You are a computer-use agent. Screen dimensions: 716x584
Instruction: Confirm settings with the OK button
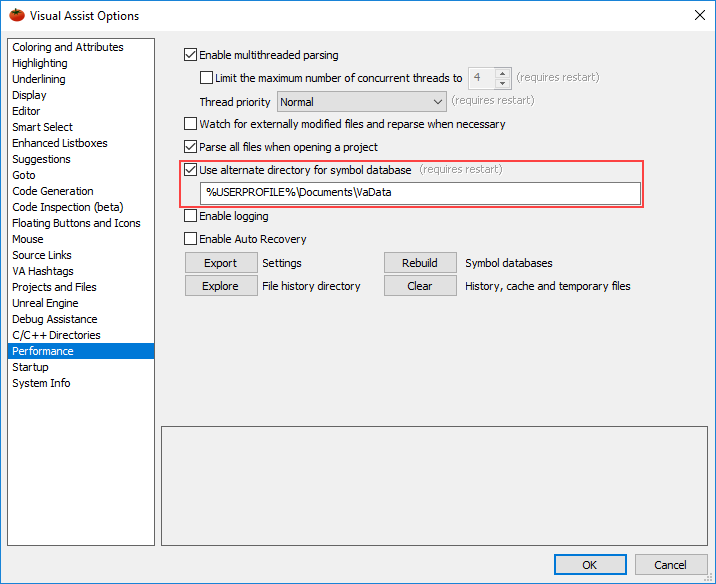589,565
